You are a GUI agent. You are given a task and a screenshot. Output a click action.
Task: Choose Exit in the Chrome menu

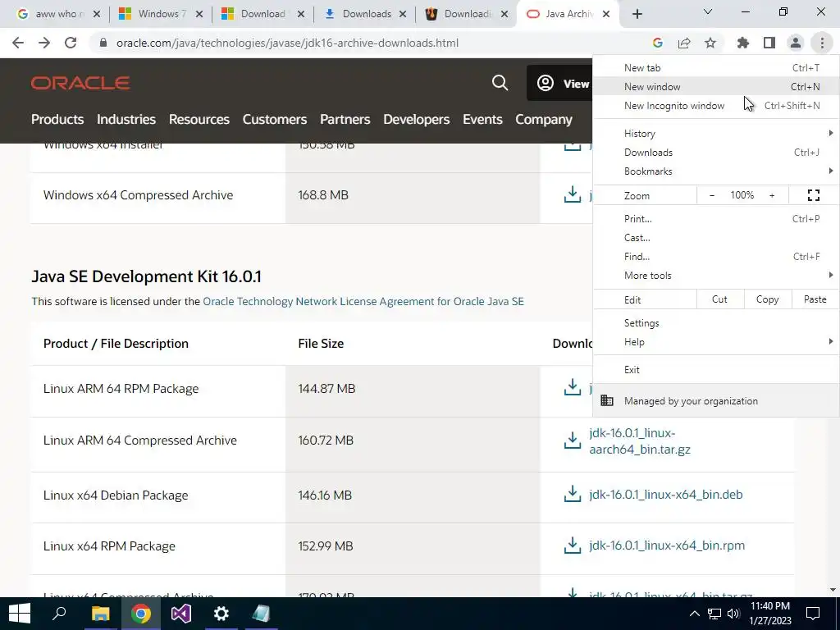tap(716, 370)
